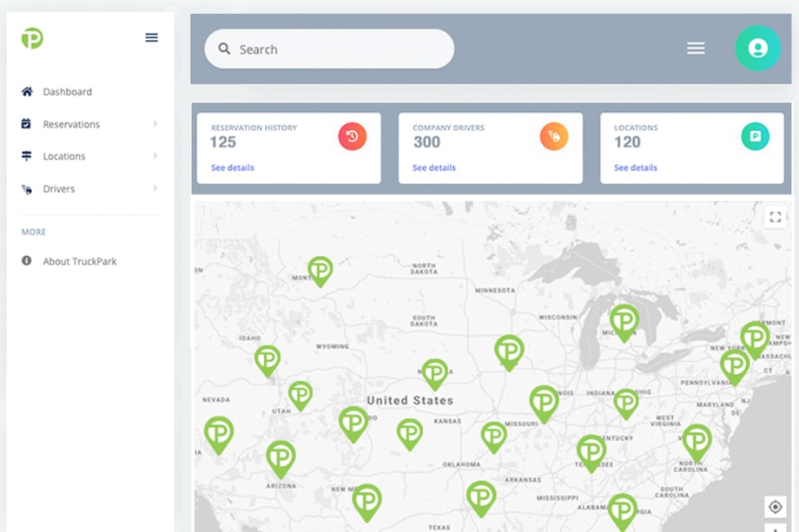Click the Search input field
Image resolution: width=799 pixels, height=532 pixels.
(x=328, y=49)
